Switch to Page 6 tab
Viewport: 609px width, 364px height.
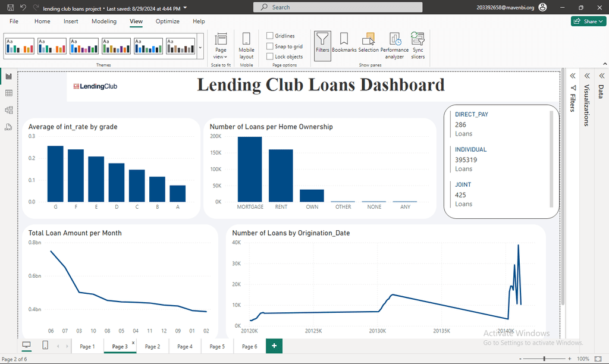click(x=249, y=346)
